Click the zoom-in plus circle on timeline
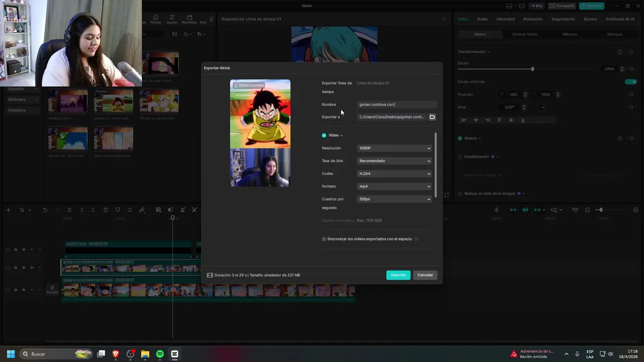Image resolution: width=644 pixels, height=362 pixels. [635, 210]
